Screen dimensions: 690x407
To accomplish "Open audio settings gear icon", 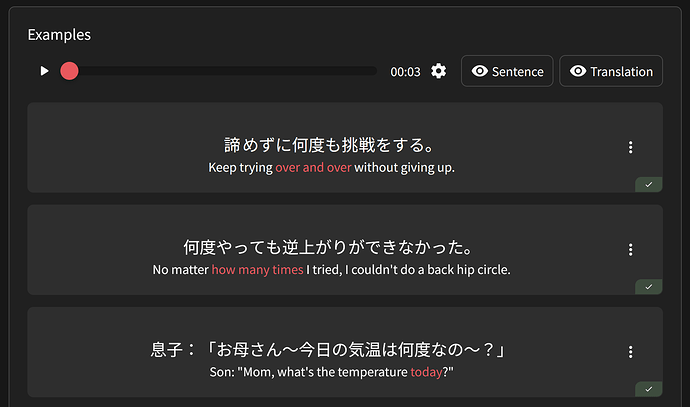I will 438,71.
